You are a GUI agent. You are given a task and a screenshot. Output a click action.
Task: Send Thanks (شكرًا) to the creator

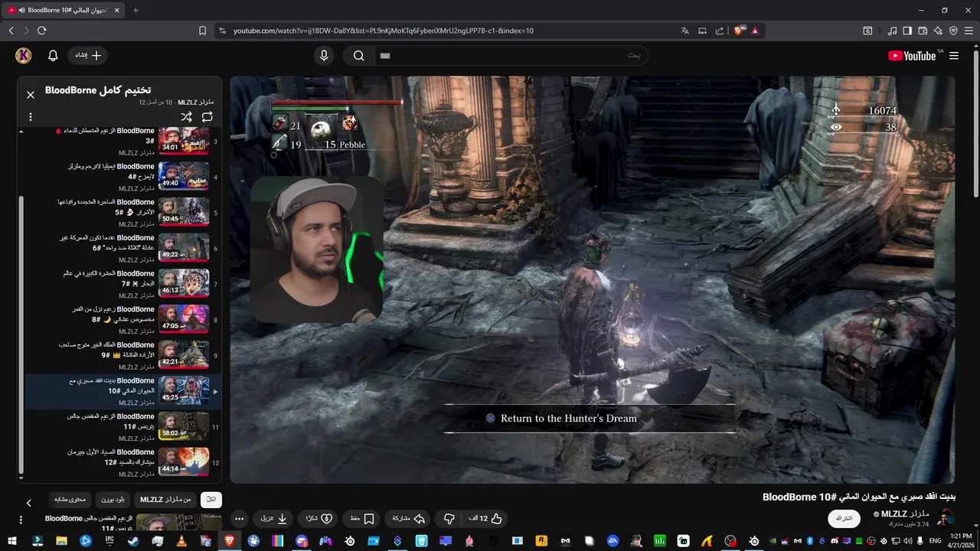(x=317, y=519)
